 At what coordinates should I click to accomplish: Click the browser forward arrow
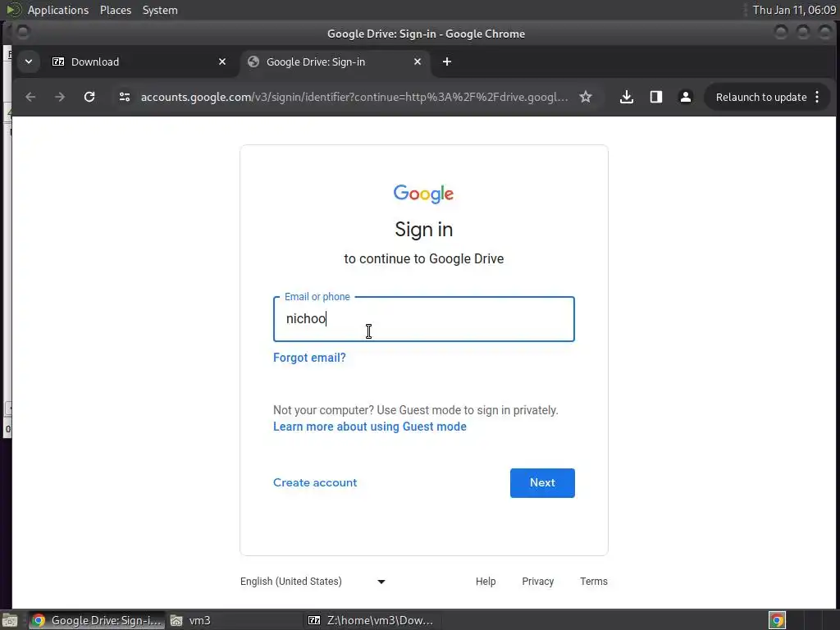[59, 97]
